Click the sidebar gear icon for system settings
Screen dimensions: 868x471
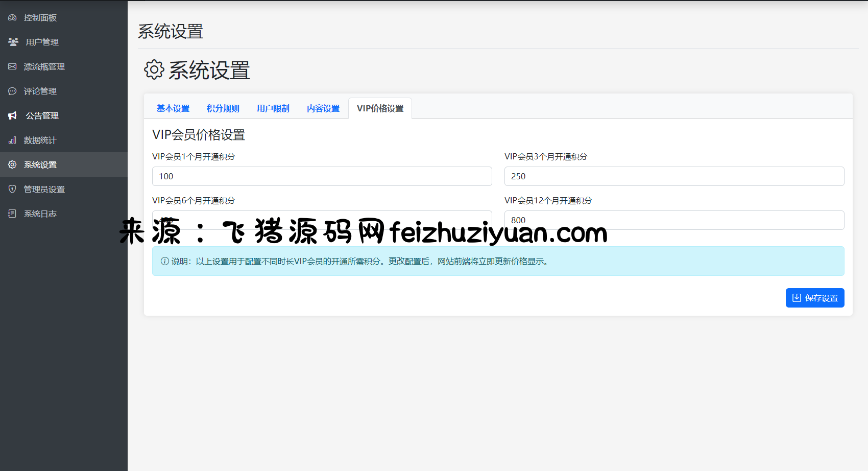pyautogui.click(x=12, y=164)
